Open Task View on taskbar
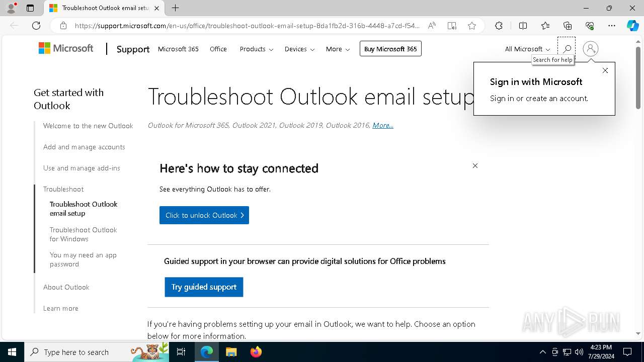This screenshot has width=644, height=362. pos(181,352)
